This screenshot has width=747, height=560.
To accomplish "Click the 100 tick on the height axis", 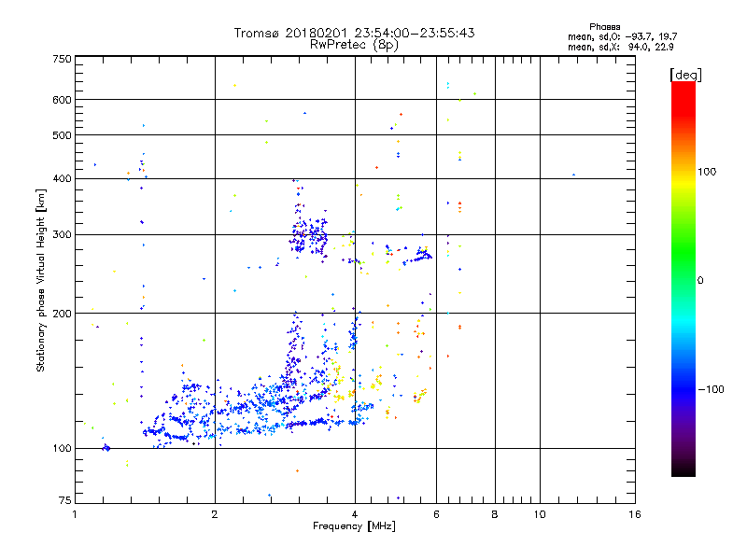I will click(x=62, y=448).
